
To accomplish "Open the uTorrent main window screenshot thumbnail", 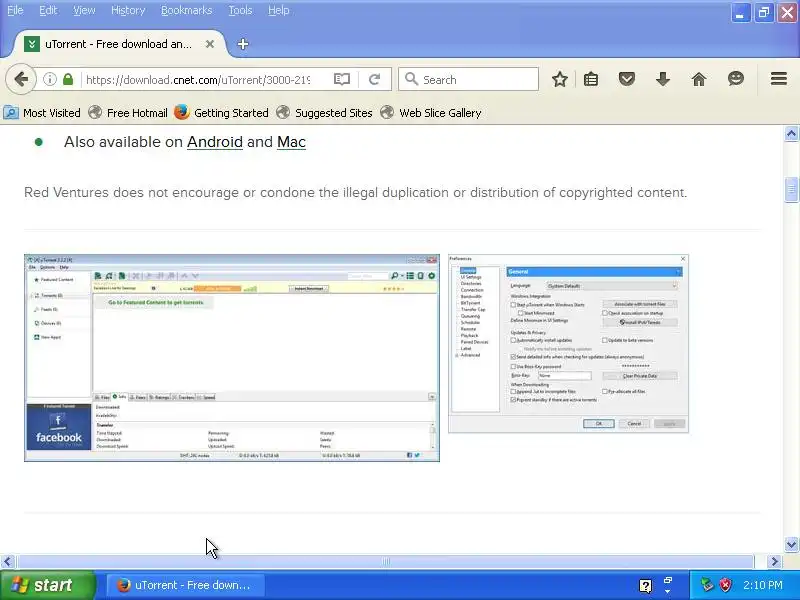I will [x=232, y=358].
